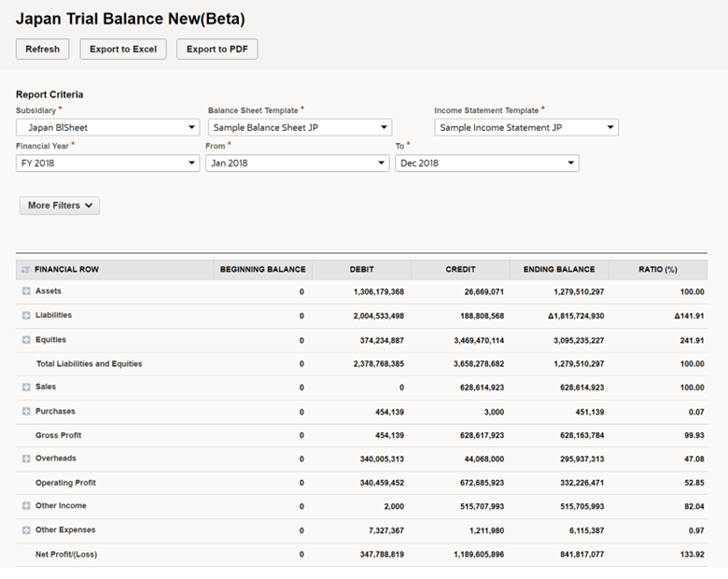Expand the Equities row
Viewport: 728px width, 579px height.
(x=26, y=340)
